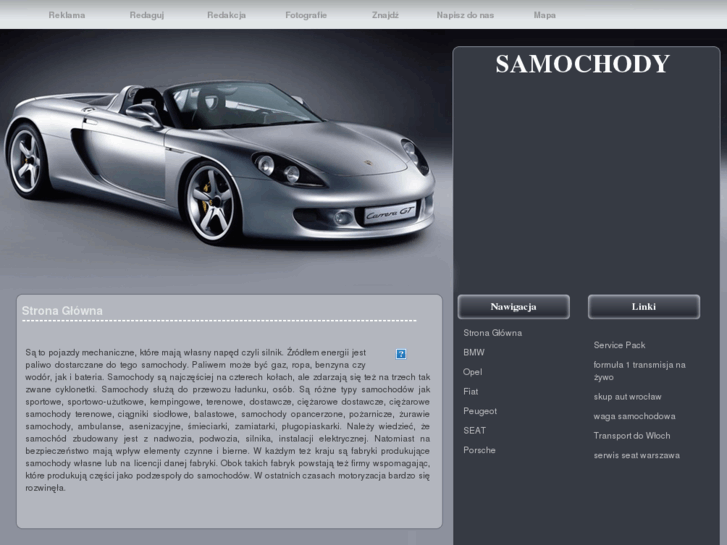
Task: Click the Strona Główna article heading
Action: [62, 310]
